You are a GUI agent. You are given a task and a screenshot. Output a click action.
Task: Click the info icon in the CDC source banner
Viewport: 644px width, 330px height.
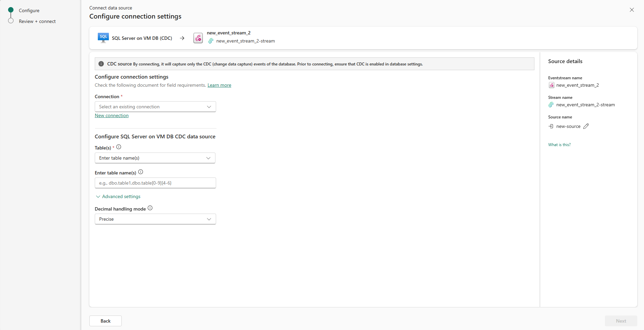(101, 64)
